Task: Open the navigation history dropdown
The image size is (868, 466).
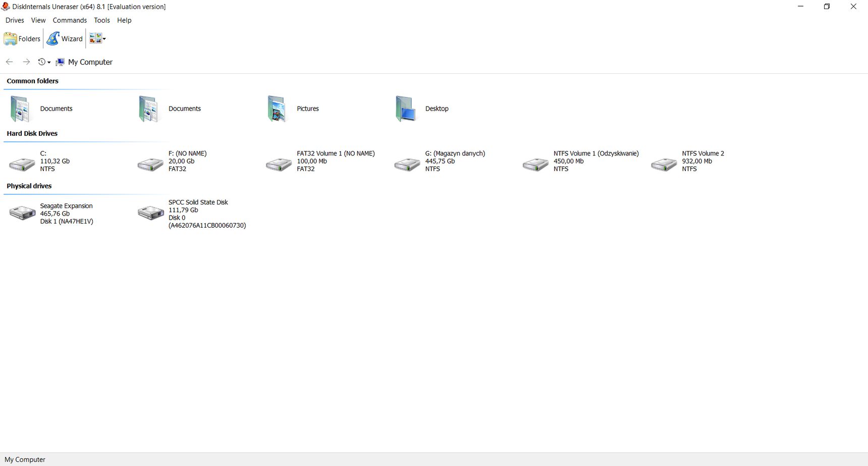Action: [x=44, y=62]
